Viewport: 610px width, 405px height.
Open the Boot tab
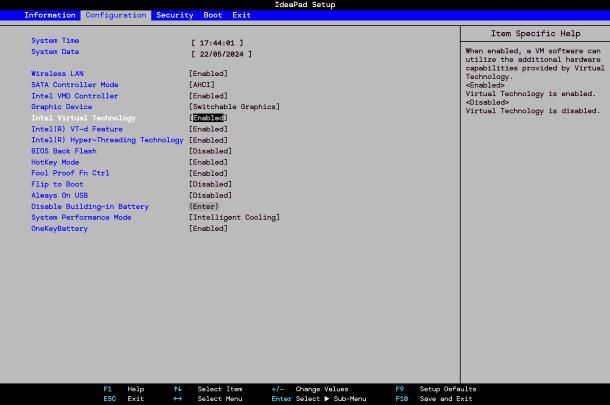tap(212, 15)
